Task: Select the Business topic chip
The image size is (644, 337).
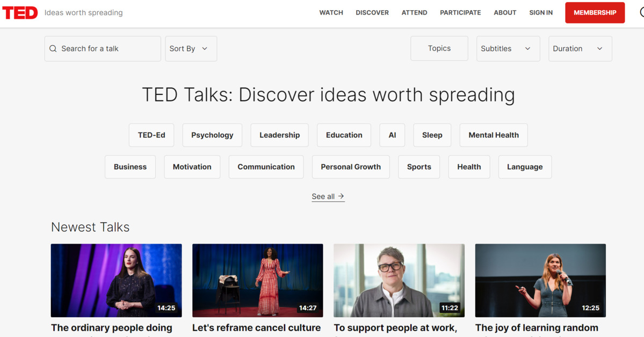Action: [130, 167]
